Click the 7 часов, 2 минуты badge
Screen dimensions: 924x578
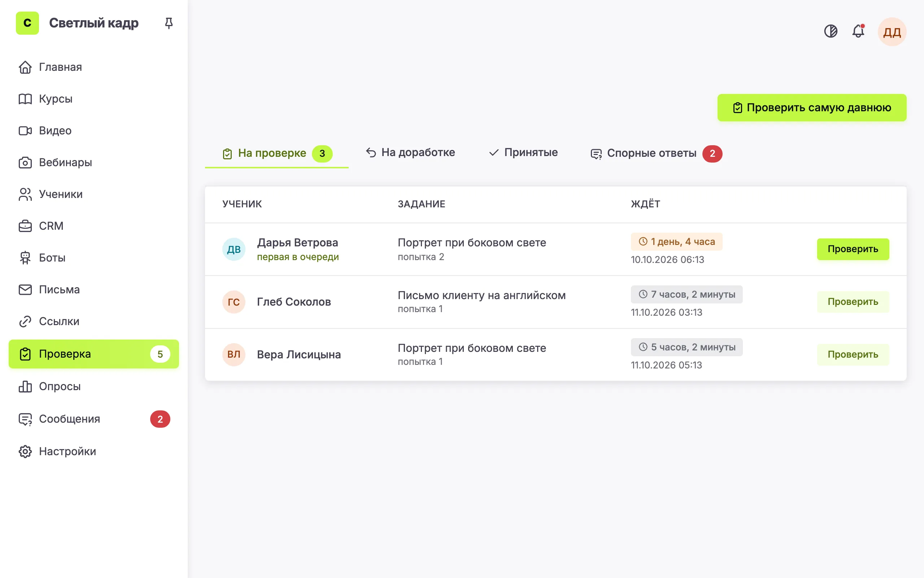pyautogui.click(x=687, y=294)
